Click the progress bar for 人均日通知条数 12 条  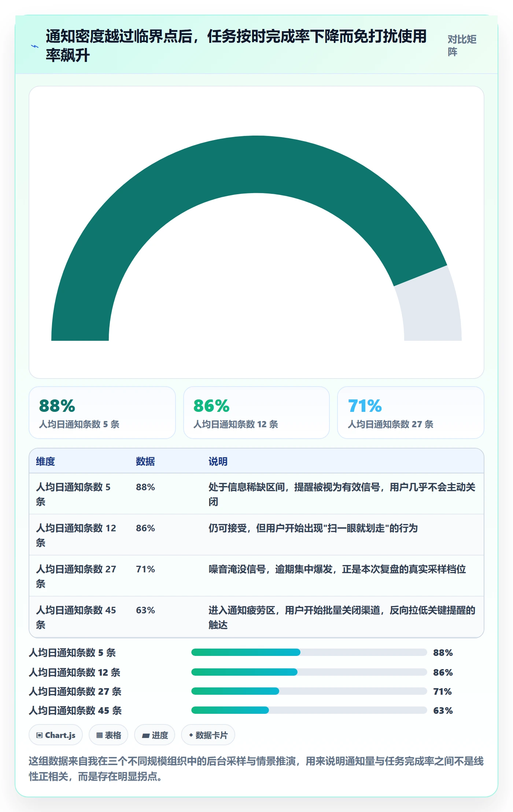coord(309,672)
